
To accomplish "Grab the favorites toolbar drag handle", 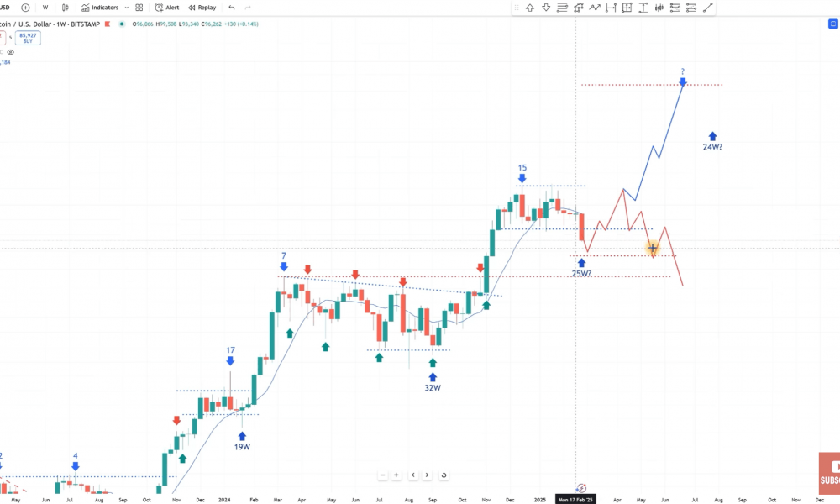I will pyautogui.click(x=517, y=8).
